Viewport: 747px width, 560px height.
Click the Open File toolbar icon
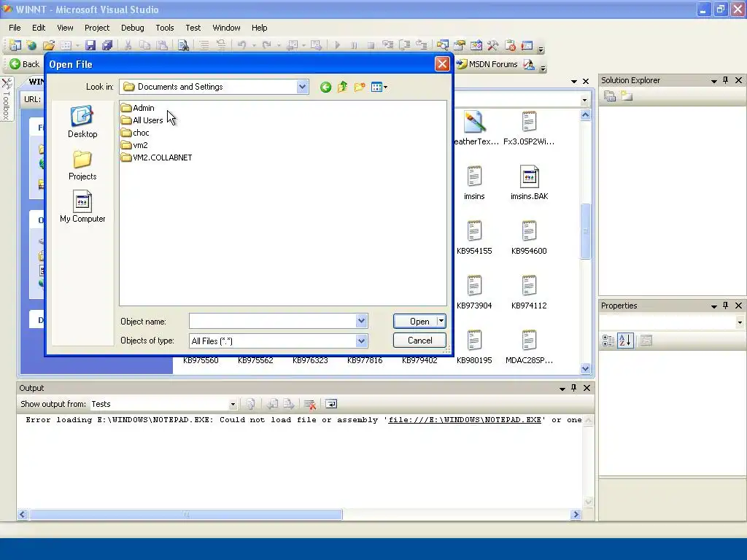(x=49, y=45)
